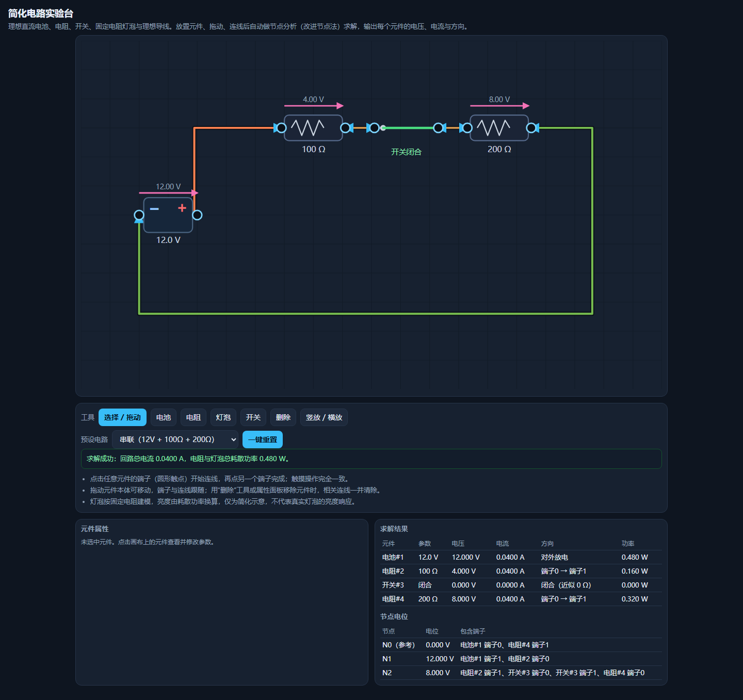
Task: Click the battery's negative terminal circle
Action: [139, 215]
